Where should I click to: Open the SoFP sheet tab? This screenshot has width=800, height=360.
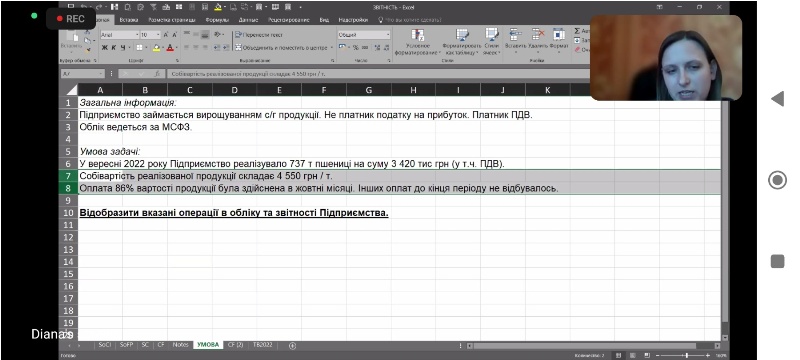pyautogui.click(x=126, y=345)
